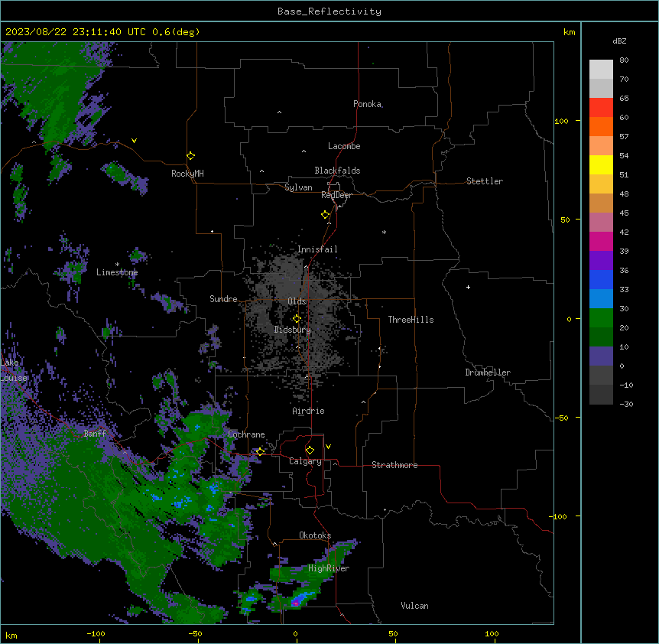The image size is (659, 644).
Task: Pick the light grey 70-80 dBZ swatch
Action: coord(601,70)
